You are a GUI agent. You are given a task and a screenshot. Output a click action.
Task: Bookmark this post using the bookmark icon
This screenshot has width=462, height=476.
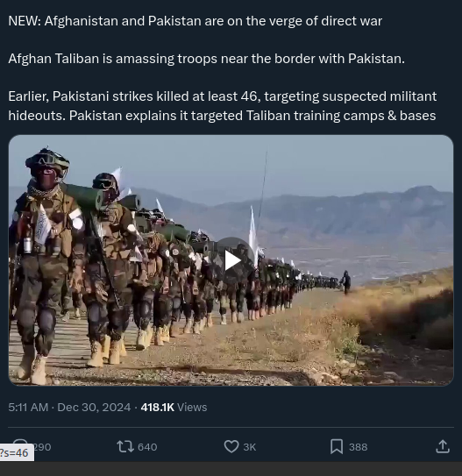(x=337, y=447)
